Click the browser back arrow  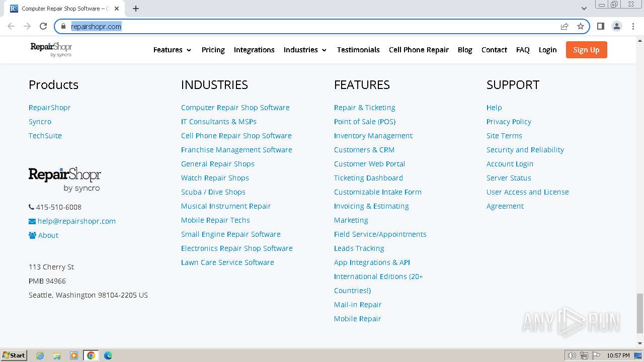pyautogui.click(x=11, y=26)
